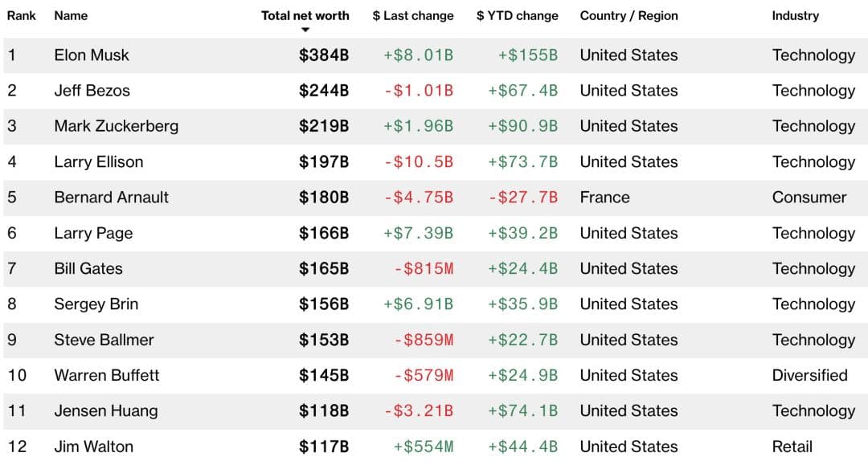Click the $ Last change column header
The image size is (868, 465).
[x=413, y=15]
